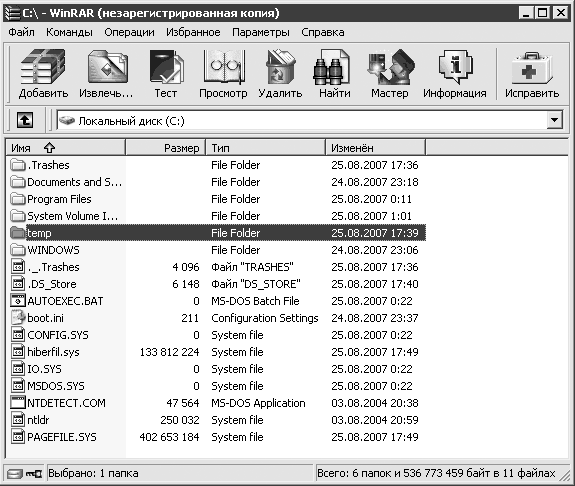Click the size value 47 564
This screenshot has width=575, height=486.
pyautogui.click(x=183, y=403)
